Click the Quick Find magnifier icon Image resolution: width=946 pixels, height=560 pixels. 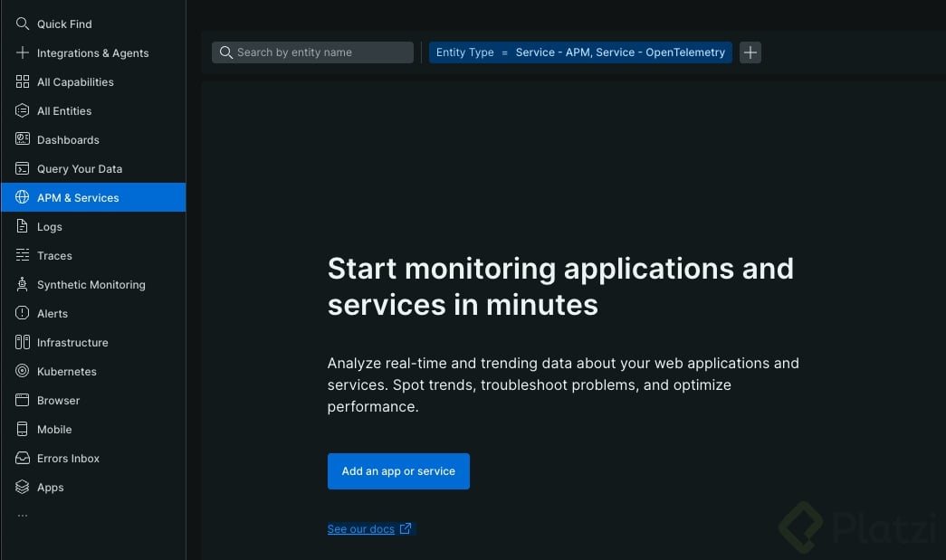pyautogui.click(x=23, y=24)
